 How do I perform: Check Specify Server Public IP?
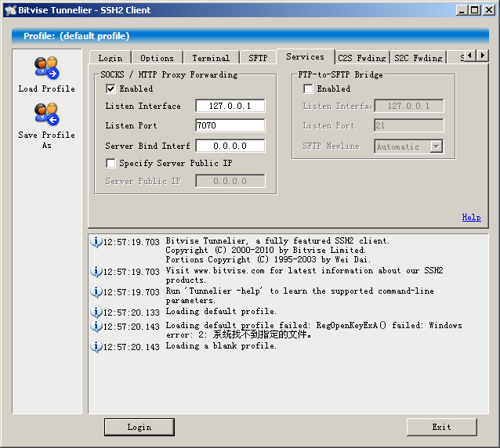coord(111,163)
